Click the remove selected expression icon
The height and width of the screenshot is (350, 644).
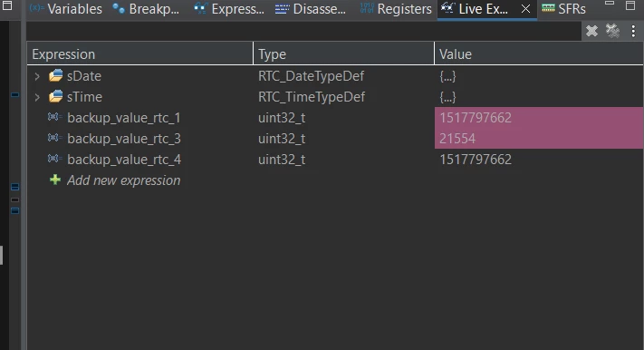click(x=591, y=31)
